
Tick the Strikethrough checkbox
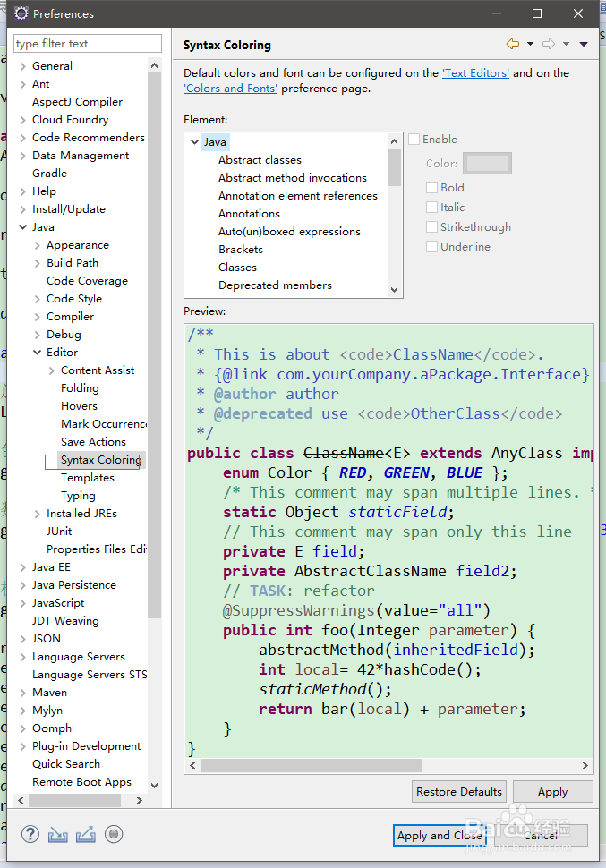[431, 227]
